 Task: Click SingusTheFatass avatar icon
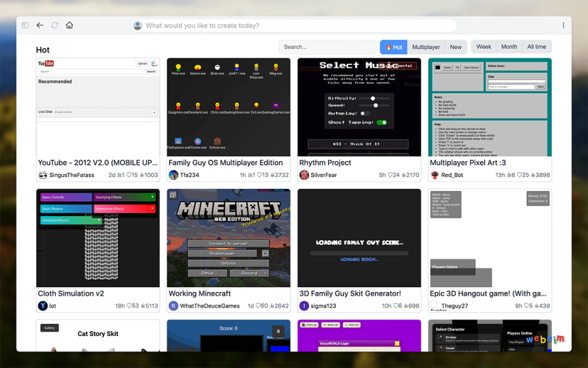(43, 175)
